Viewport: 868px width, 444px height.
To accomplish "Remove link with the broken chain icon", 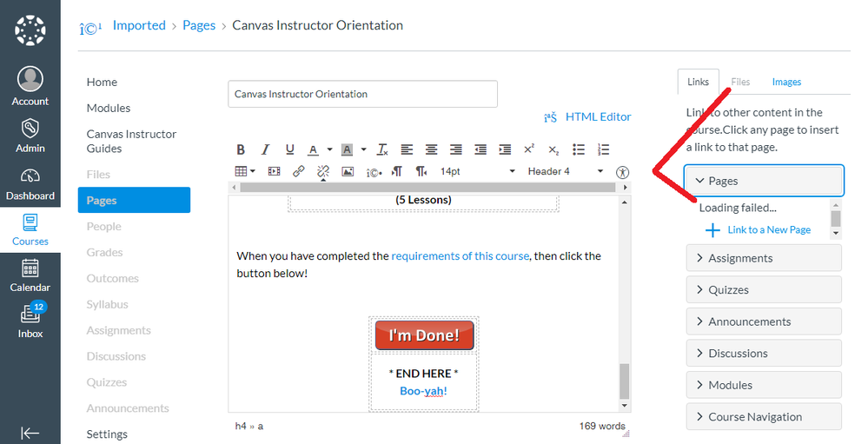I will (323, 172).
